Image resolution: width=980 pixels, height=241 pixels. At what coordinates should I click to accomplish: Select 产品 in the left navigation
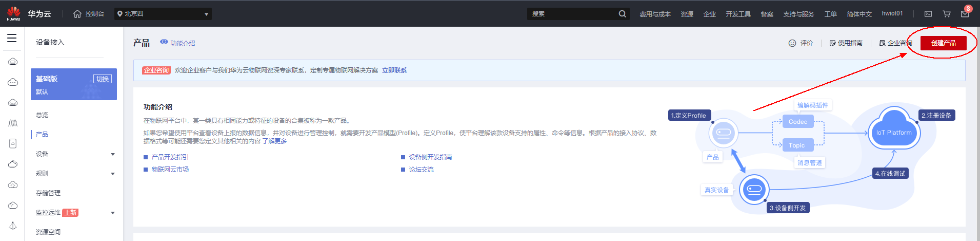(42, 135)
